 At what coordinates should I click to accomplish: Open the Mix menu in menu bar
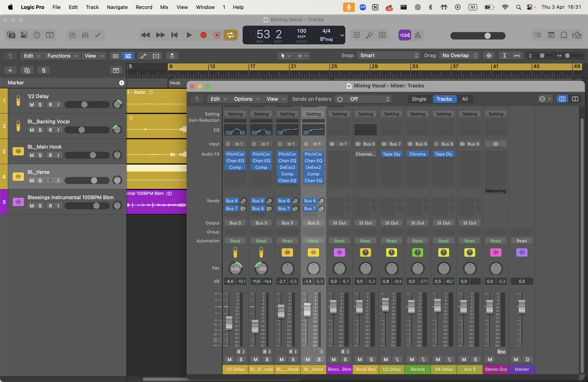(x=164, y=7)
